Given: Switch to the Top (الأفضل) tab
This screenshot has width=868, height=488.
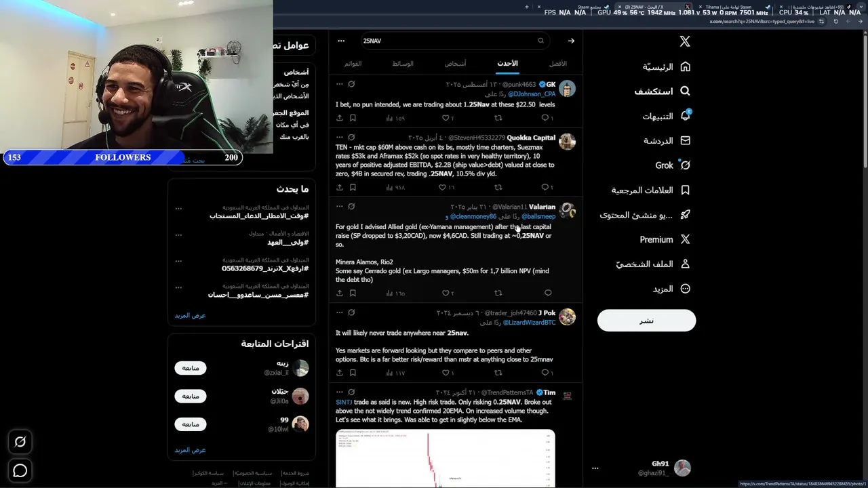Looking at the screenshot, I should coord(557,64).
